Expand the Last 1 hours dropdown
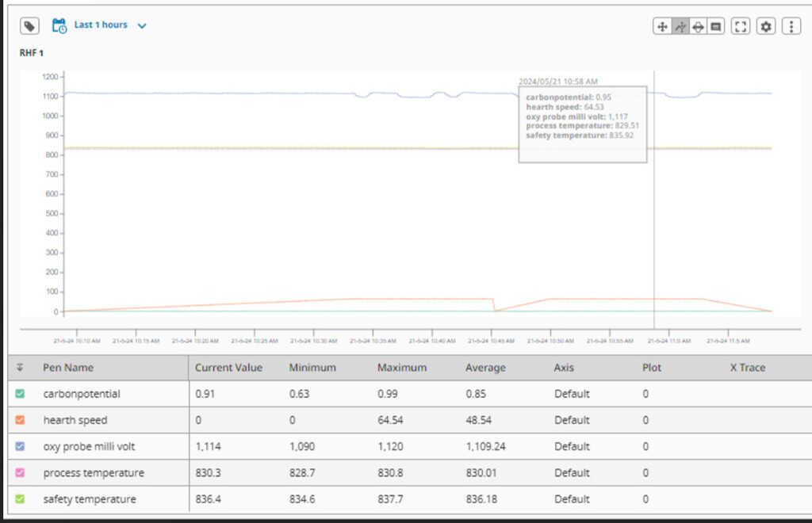 click(x=142, y=25)
